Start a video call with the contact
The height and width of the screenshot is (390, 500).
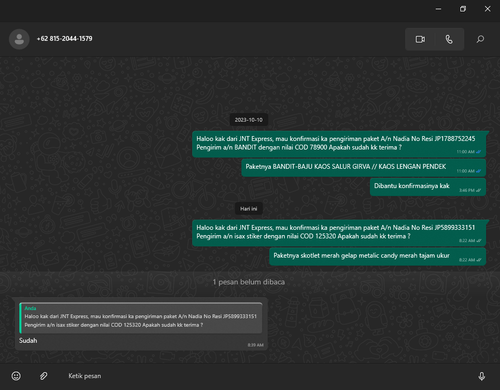click(420, 39)
